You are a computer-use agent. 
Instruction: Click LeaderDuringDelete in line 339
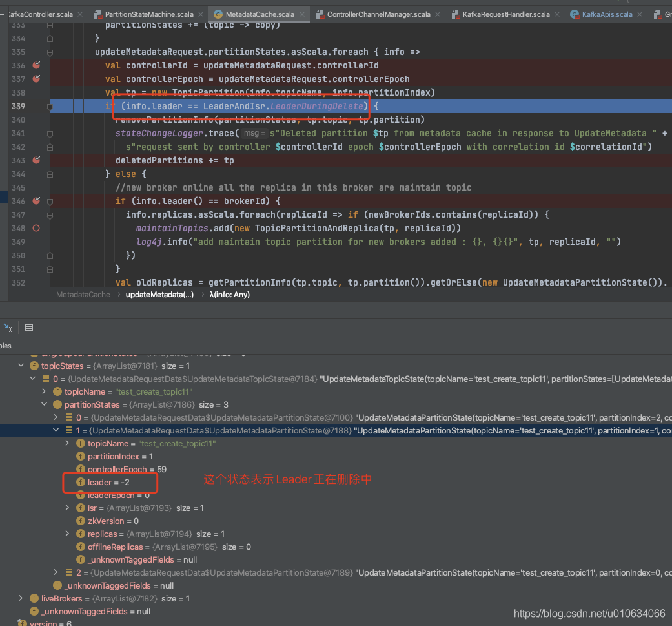pos(317,107)
